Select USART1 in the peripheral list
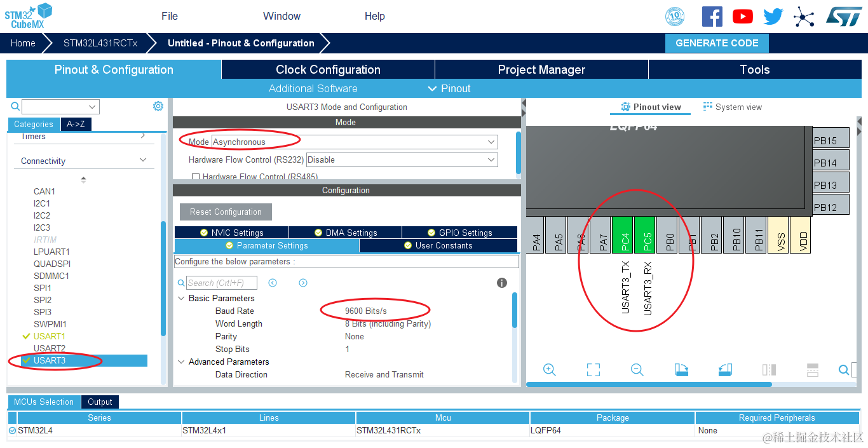868x448 pixels. tap(50, 336)
